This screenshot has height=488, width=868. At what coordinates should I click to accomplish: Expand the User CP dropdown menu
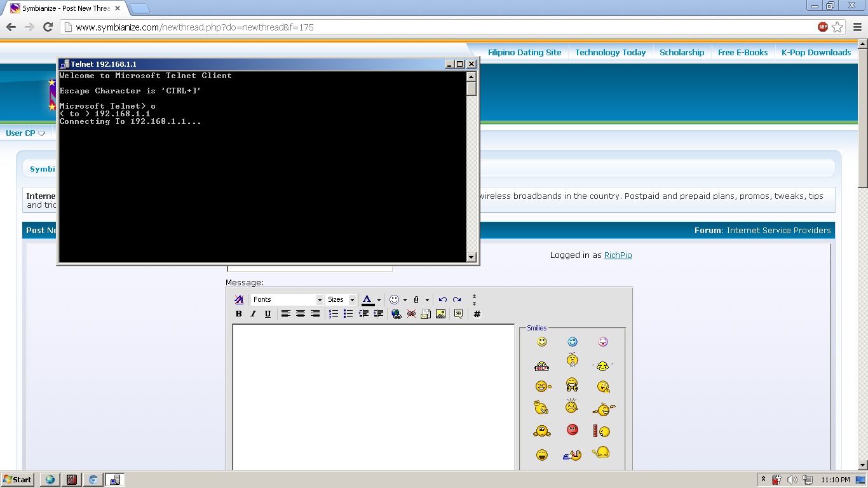26,133
